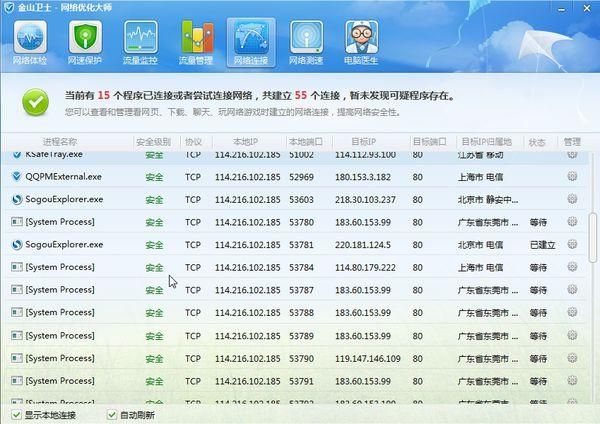Click local port 53791 cell

click(x=302, y=381)
